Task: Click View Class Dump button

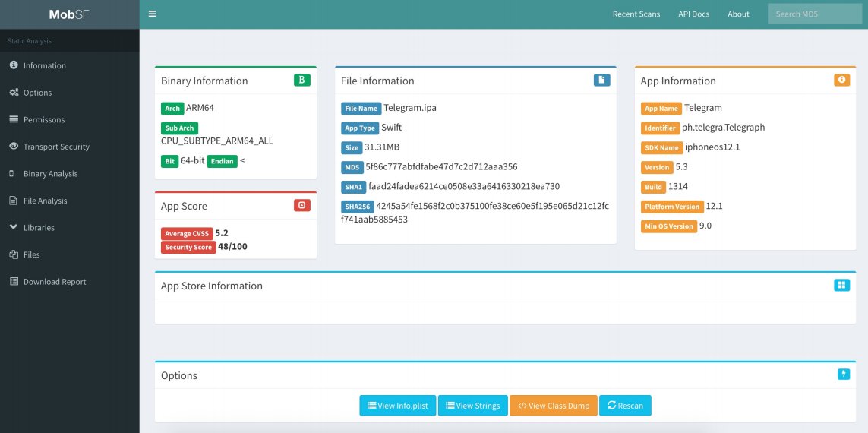Action: (554, 406)
